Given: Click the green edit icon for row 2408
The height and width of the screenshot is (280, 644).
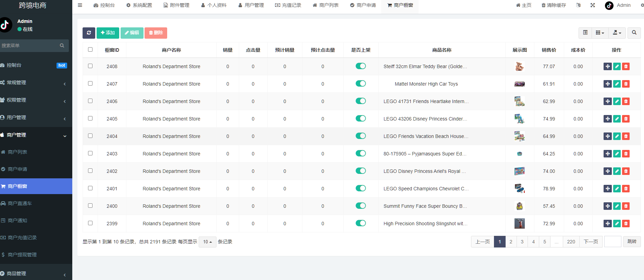Looking at the screenshot, I should click(617, 66).
